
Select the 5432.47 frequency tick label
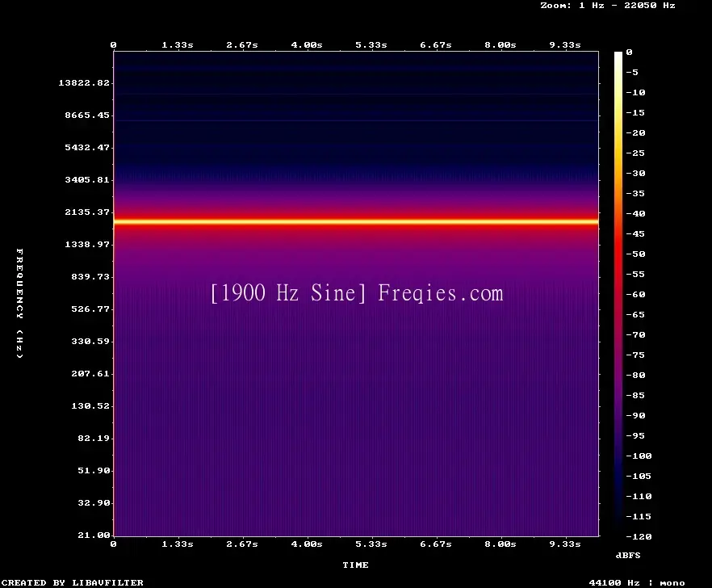(x=87, y=147)
